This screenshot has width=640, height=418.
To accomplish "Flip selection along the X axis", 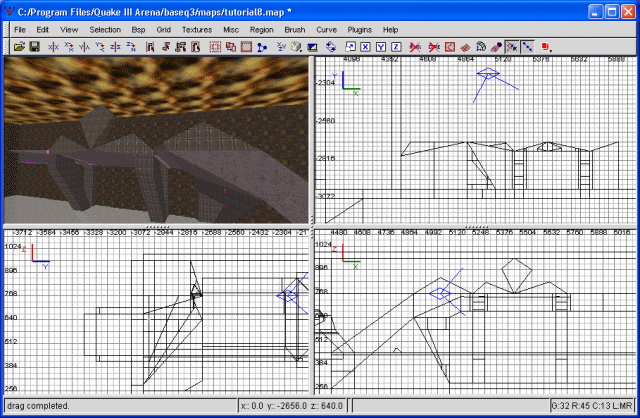I will tap(53, 47).
